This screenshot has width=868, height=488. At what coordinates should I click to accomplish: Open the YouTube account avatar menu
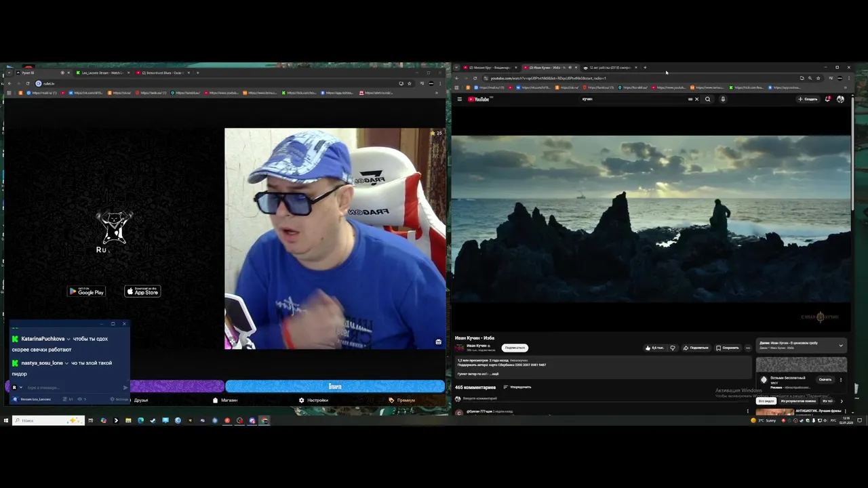(840, 99)
